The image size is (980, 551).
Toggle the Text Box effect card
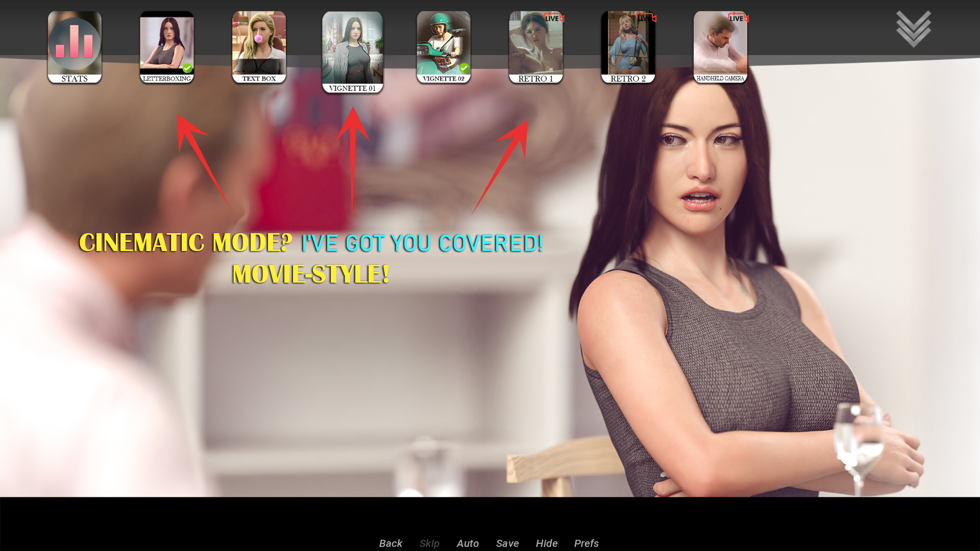pos(259,47)
